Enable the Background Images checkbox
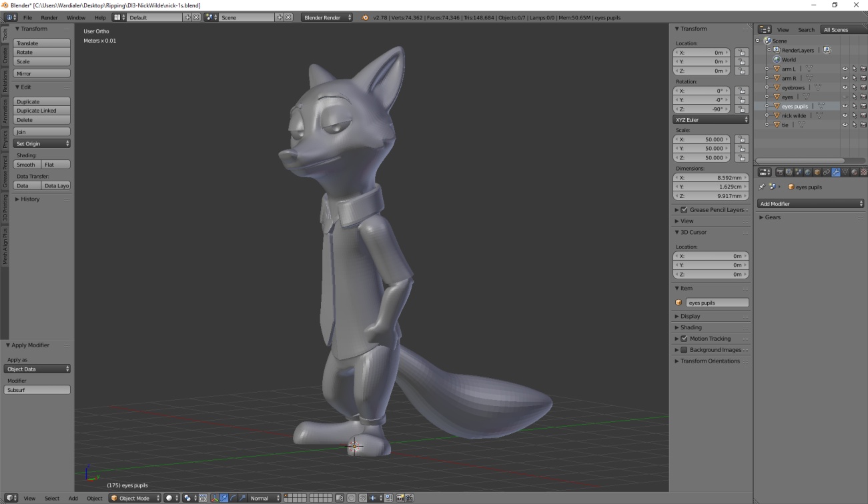Image resolution: width=868 pixels, height=504 pixels. pos(684,350)
